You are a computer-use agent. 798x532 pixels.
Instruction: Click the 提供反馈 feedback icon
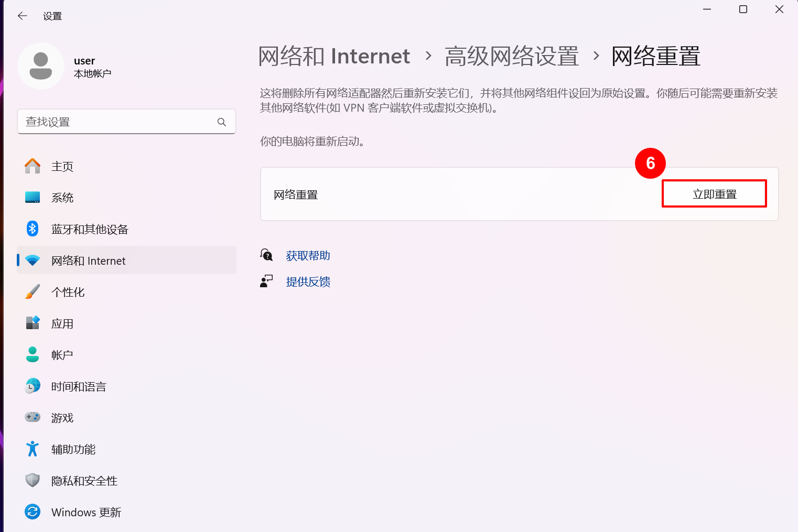click(x=267, y=281)
